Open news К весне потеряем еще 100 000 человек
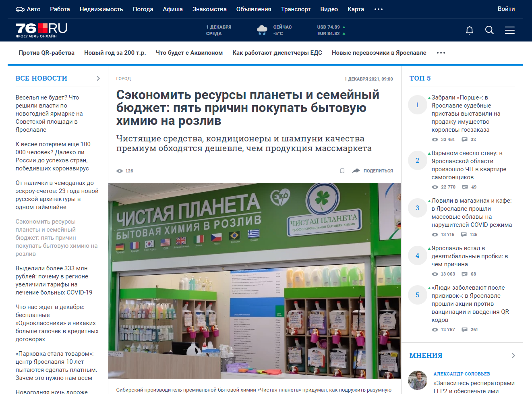The height and width of the screenshot is (394, 532). tap(53, 156)
